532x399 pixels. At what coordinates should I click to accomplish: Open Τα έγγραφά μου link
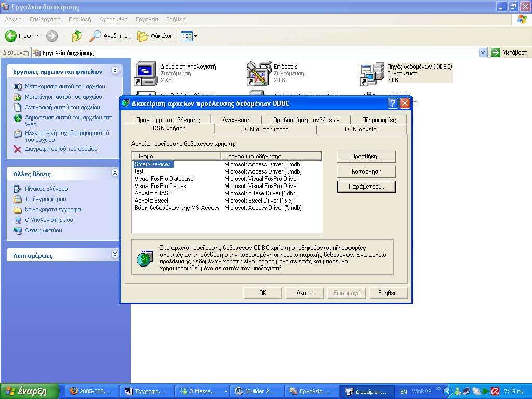tap(46, 199)
